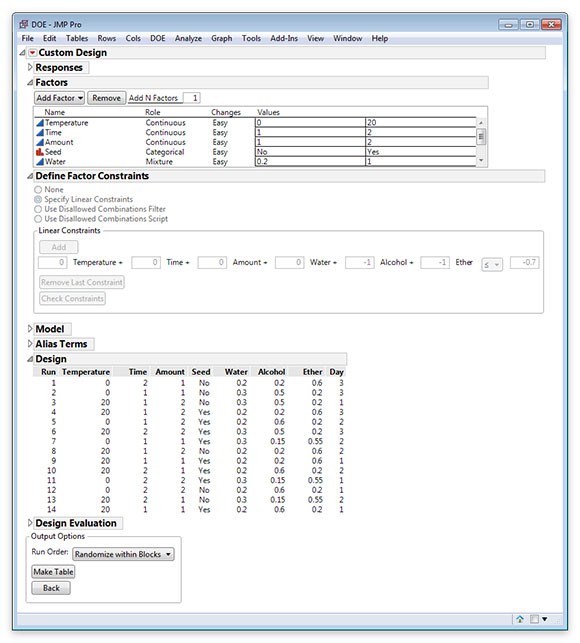Click the Water coefficient input field
The image size is (580, 643).
[x=290, y=262]
